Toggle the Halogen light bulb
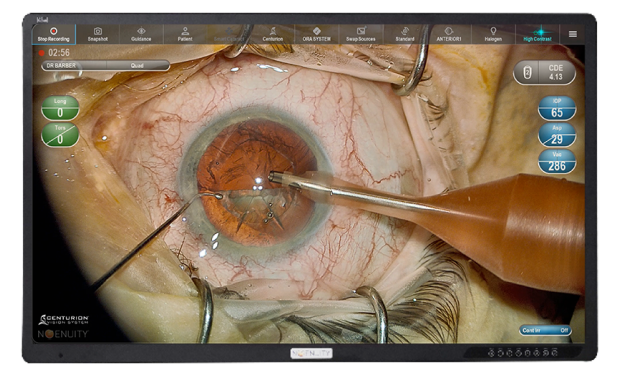This screenshot has height=375, width=620. pyautogui.click(x=493, y=34)
